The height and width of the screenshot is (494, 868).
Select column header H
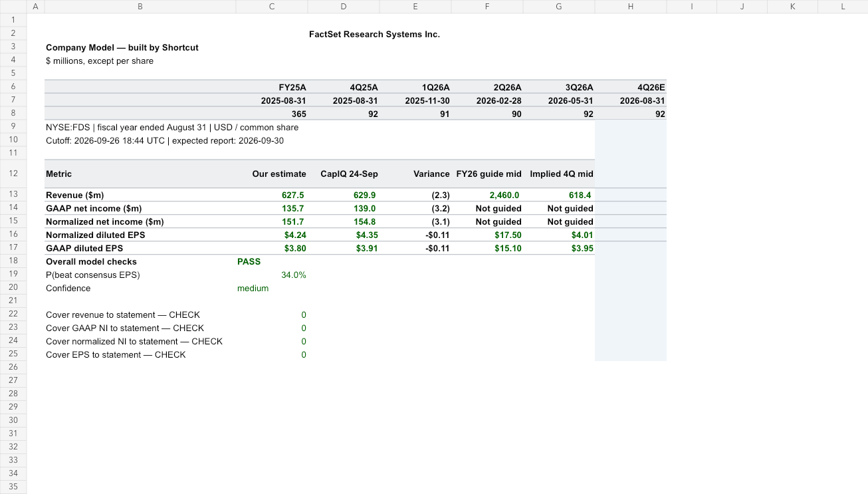point(631,7)
